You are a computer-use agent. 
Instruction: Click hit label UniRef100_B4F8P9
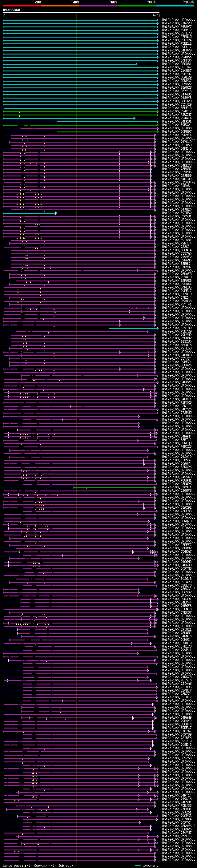click(177, 50)
